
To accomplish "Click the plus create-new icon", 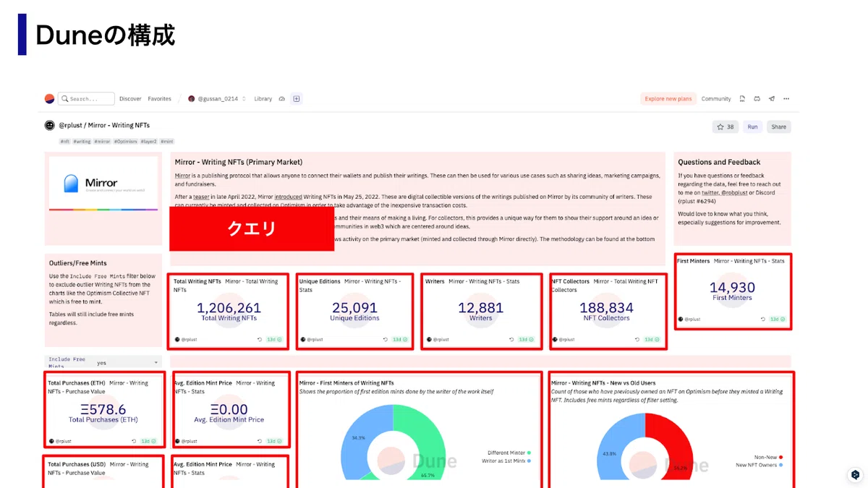I will click(297, 99).
